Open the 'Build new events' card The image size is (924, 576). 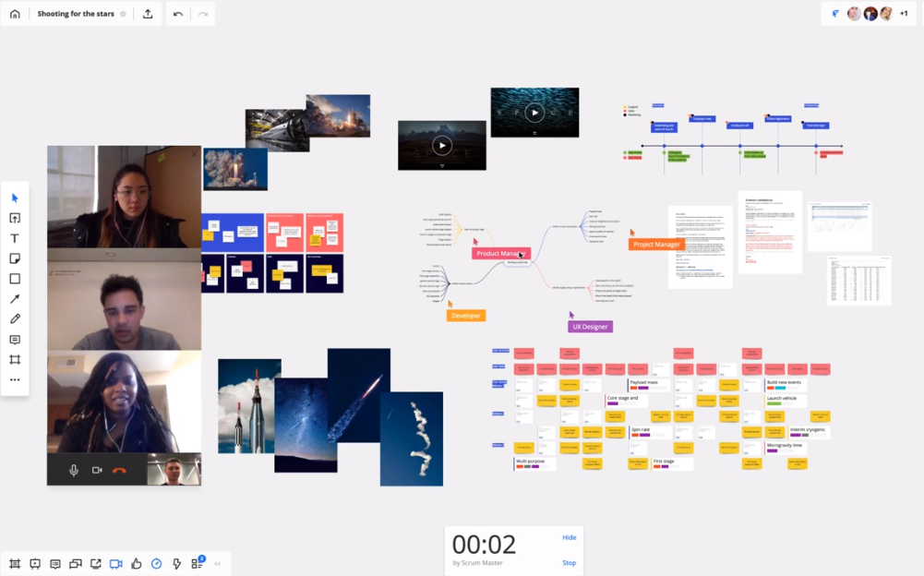click(x=786, y=384)
